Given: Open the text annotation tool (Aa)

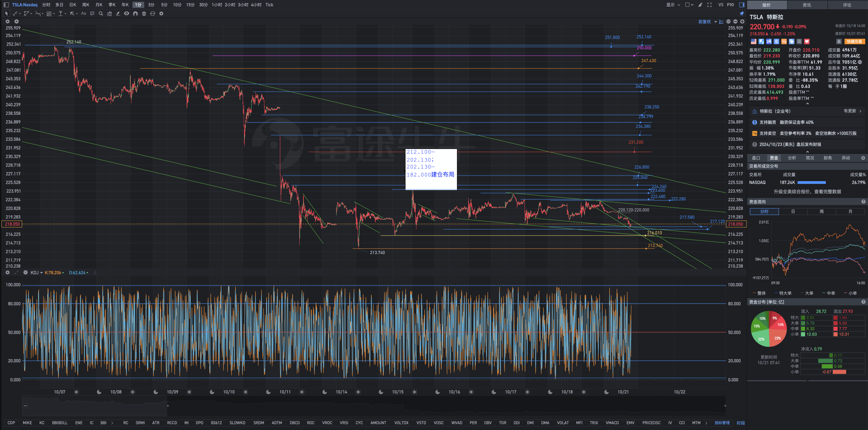Looking at the screenshot, I should [x=84, y=13].
